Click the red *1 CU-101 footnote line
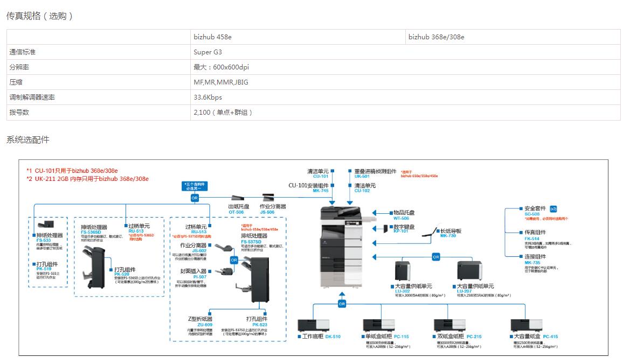Image resolution: width=623 pixels, height=364 pixels. tap(72, 171)
